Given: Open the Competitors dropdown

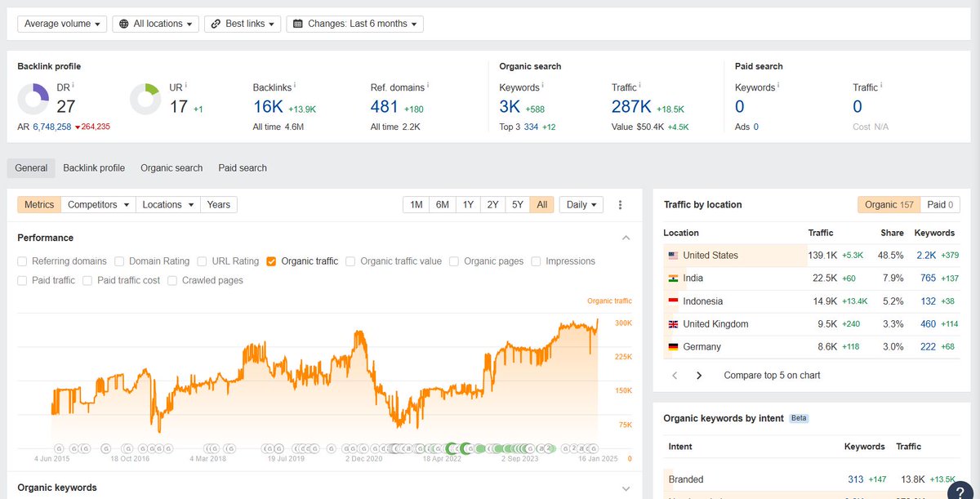Looking at the screenshot, I should (x=98, y=204).
